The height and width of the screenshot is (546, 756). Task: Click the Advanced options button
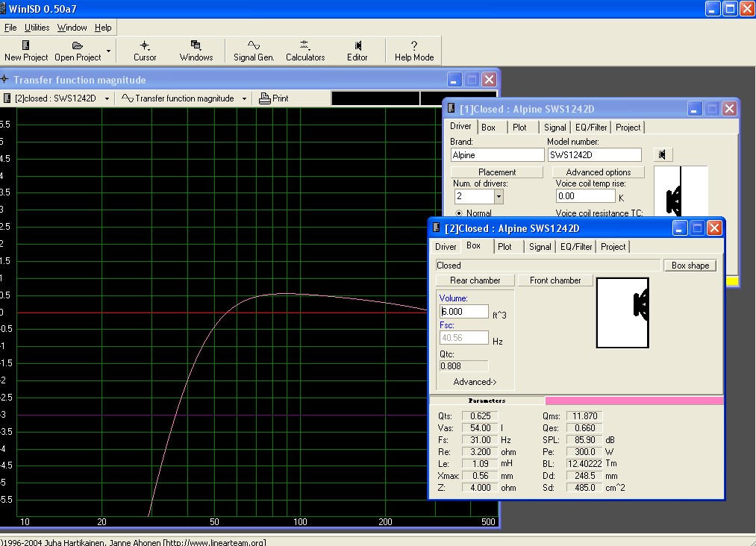click(x=599, y=172)
